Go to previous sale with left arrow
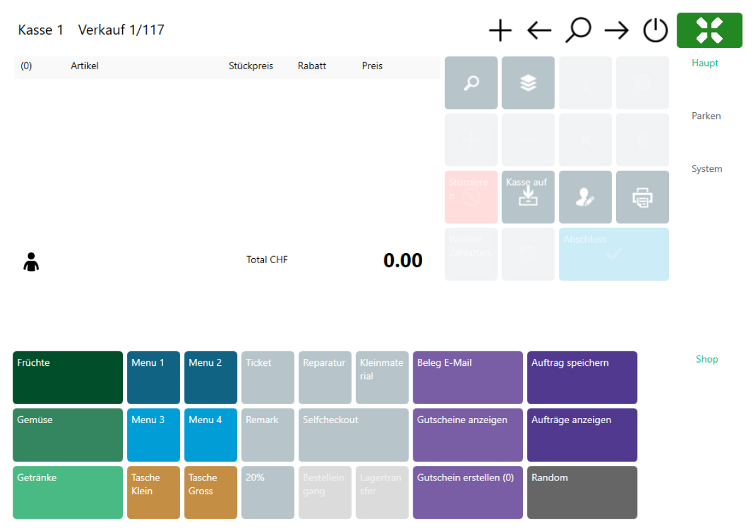The image size is (756, 532). coord(539,30)
